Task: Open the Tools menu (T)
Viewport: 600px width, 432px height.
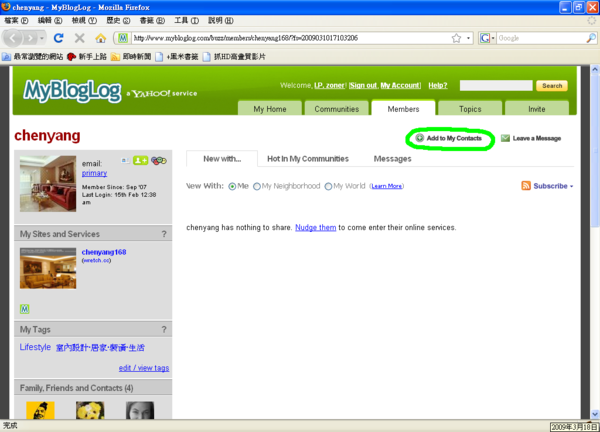Action: point(186,20)
